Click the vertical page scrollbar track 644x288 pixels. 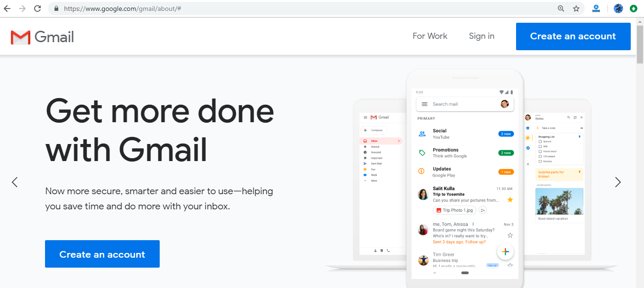(x=640, y=175)
